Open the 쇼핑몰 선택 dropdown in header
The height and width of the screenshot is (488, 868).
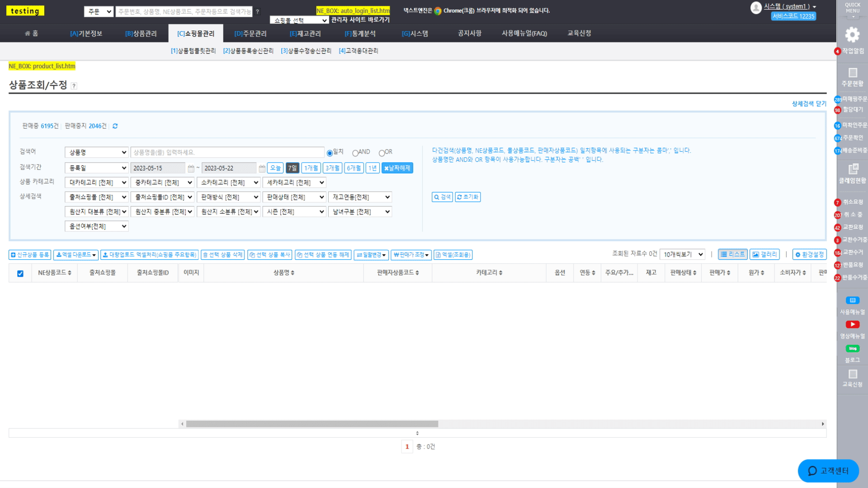[x=299, y=20]
